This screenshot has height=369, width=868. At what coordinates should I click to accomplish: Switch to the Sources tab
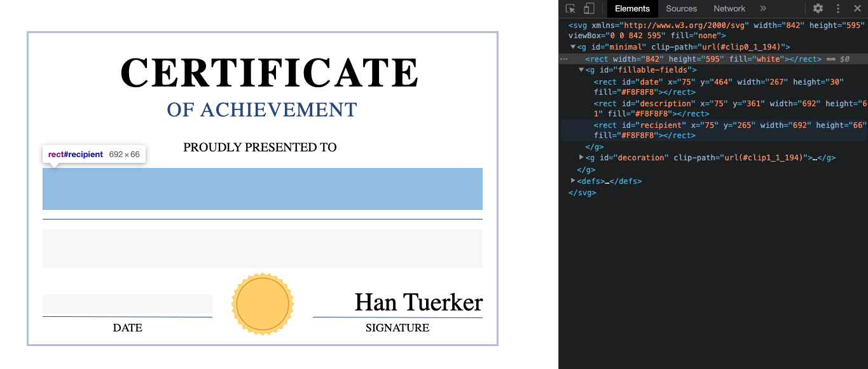point(681,8)
